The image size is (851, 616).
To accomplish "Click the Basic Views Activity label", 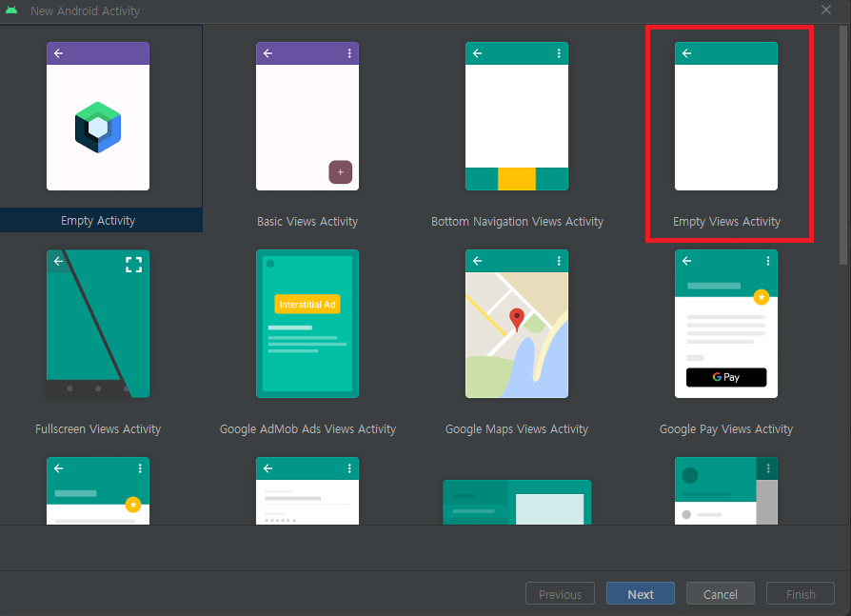I will tap(307, 222).
